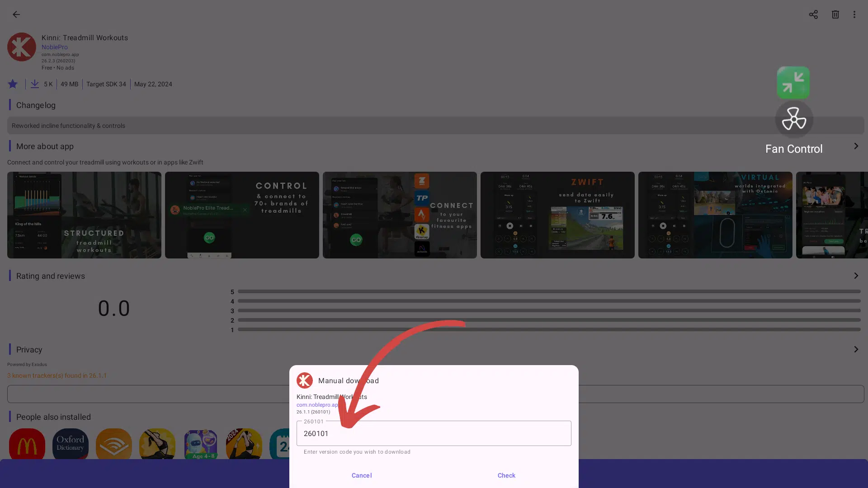Open the NoblePro developer link
Image resolution: width=868 pixels, height=488 pixels.
coord(54,47)
